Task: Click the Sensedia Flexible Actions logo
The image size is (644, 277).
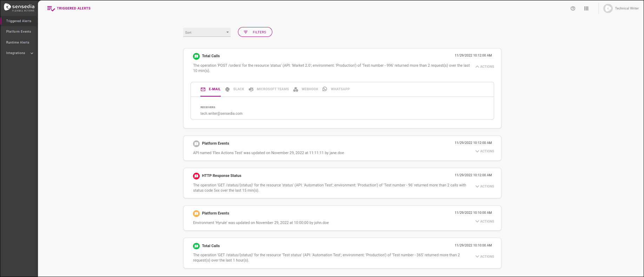Action: [x=19, y=8]
